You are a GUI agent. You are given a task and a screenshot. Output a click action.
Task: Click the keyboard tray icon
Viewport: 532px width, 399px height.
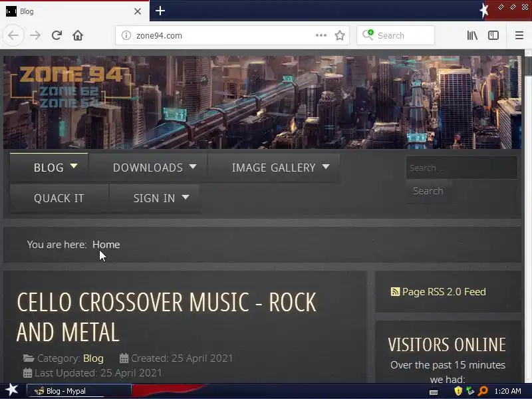point(434,392)
